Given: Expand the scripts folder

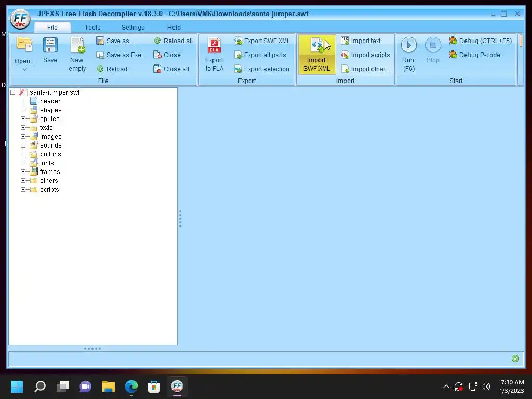Looking at the screenshot, I should (23, 189).
